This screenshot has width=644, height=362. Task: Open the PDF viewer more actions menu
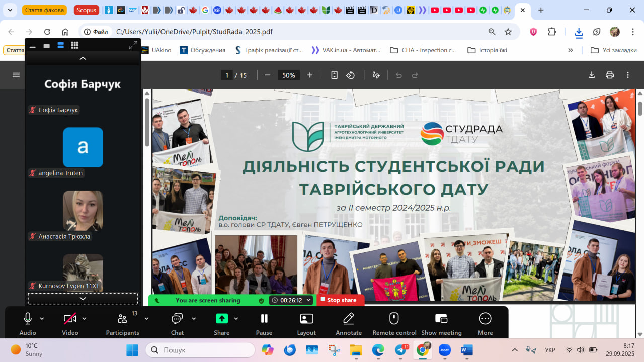coord(628,75)
